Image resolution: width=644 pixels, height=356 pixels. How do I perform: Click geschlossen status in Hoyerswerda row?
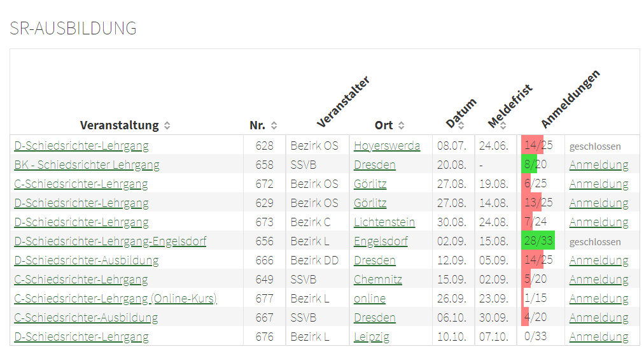(x=595, y=146)
